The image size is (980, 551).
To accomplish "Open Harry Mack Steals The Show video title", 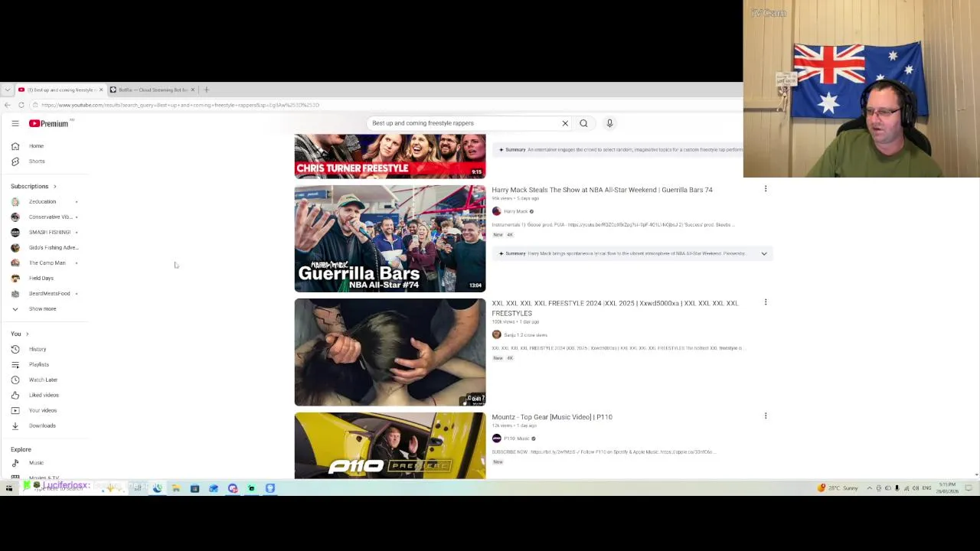I will pyautogui.click(x=602, y=190).
